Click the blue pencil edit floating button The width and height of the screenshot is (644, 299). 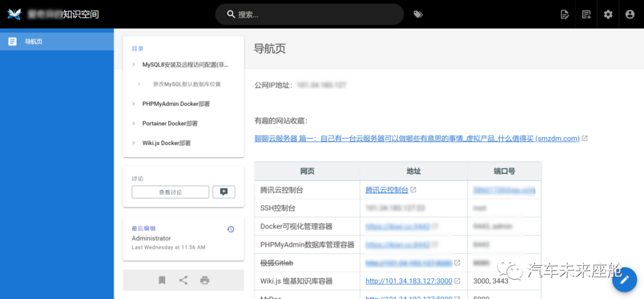(x=624, y=280)
